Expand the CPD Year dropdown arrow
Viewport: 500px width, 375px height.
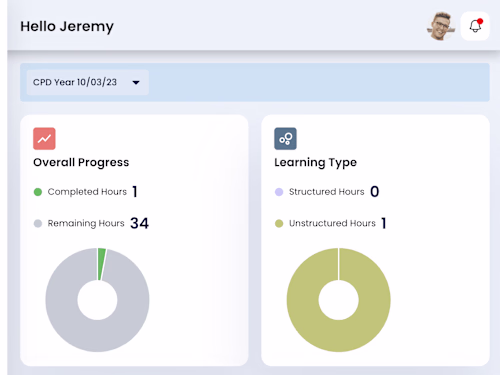tap(136, 82)
